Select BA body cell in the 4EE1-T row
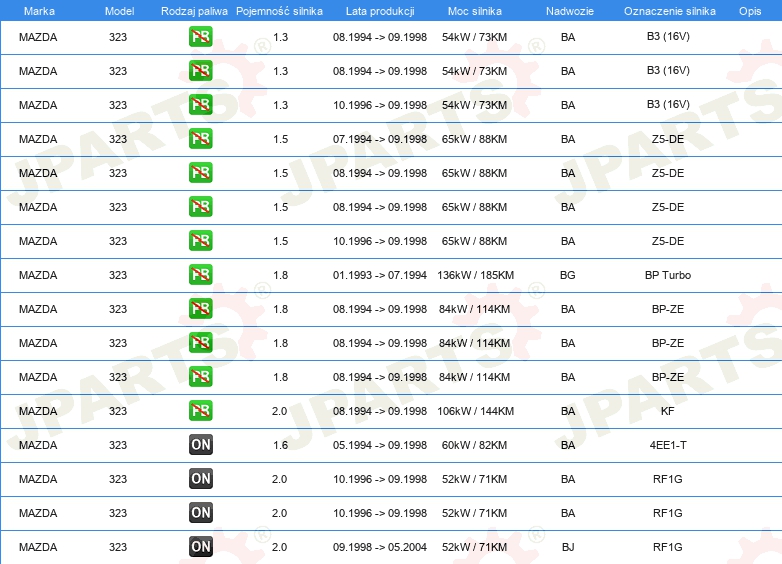Viewport: 782px width, 564px height. pyautogui.click(x=568, y=445)
